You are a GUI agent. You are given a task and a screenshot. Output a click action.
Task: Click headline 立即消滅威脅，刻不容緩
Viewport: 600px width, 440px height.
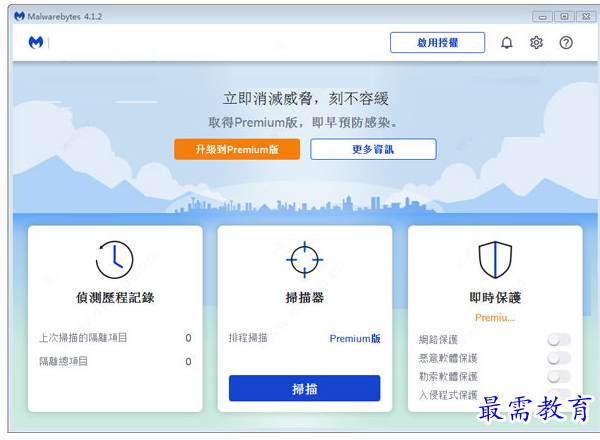point(305,99)
